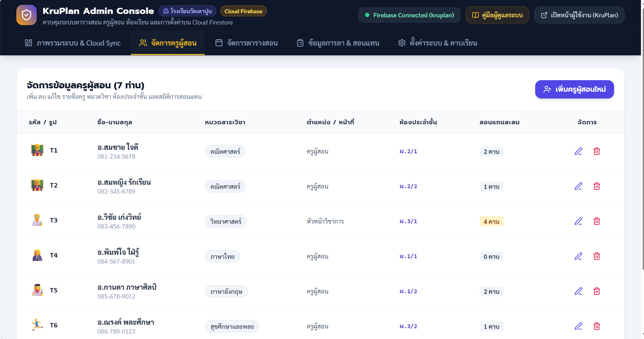
Task: Click the Cloud Firebase badge
Action: (243, 11)
